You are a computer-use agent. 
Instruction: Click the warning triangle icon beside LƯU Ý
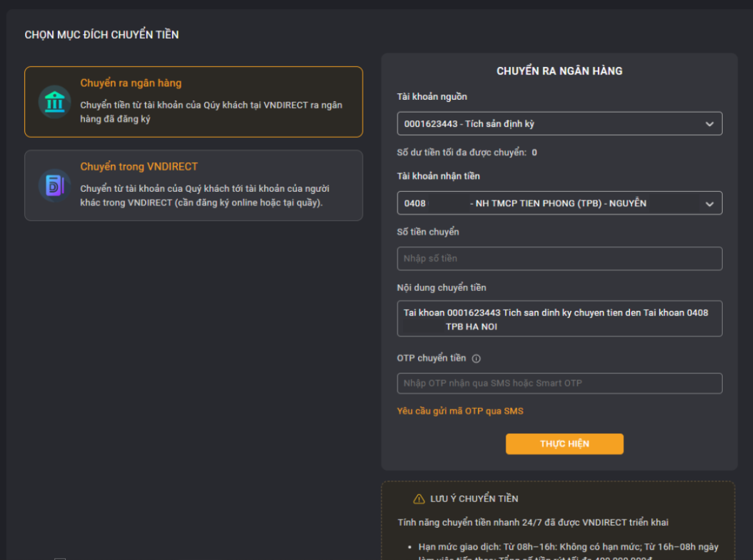click(419, 499)
